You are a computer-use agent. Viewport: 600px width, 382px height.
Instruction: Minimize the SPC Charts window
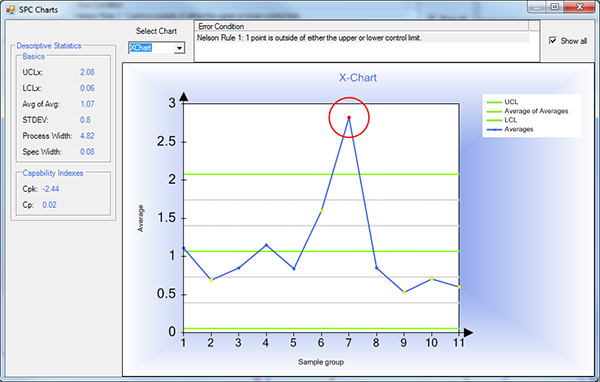[x=537, y=7]
